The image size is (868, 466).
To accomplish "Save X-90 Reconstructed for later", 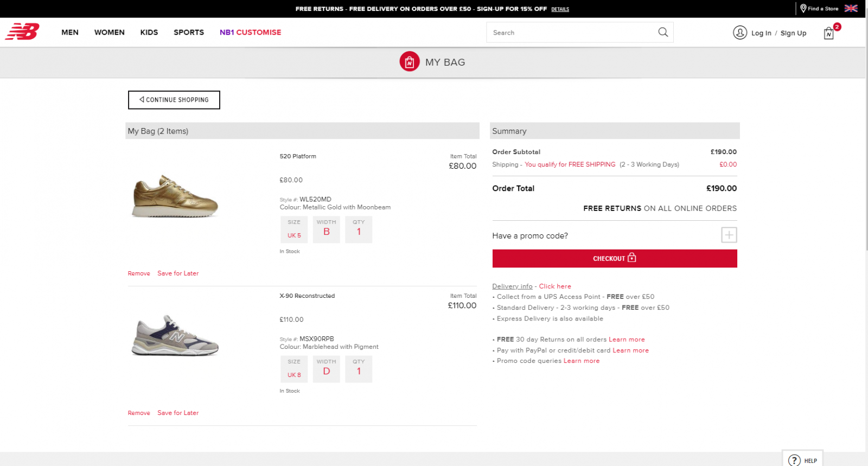I will [178, 413].
